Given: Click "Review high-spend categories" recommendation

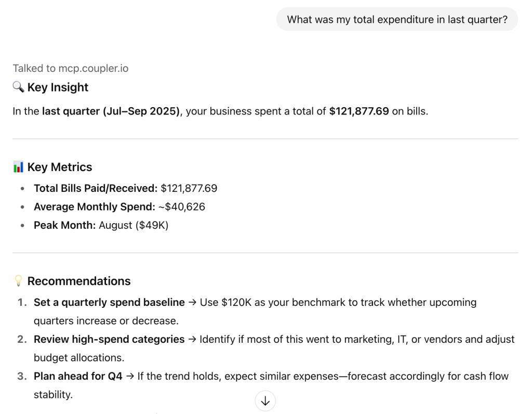Looking at the screenshot, I should (x=109, y=339).
